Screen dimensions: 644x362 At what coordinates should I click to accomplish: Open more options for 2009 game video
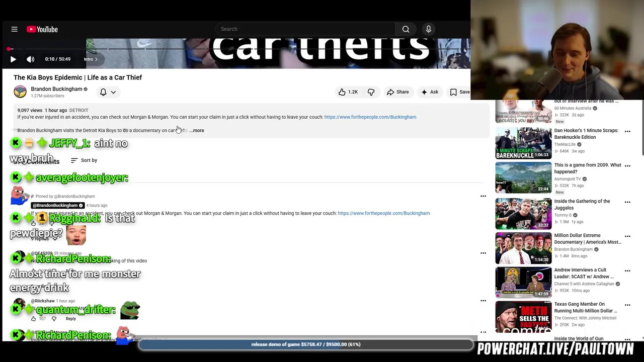pos(627,166)
